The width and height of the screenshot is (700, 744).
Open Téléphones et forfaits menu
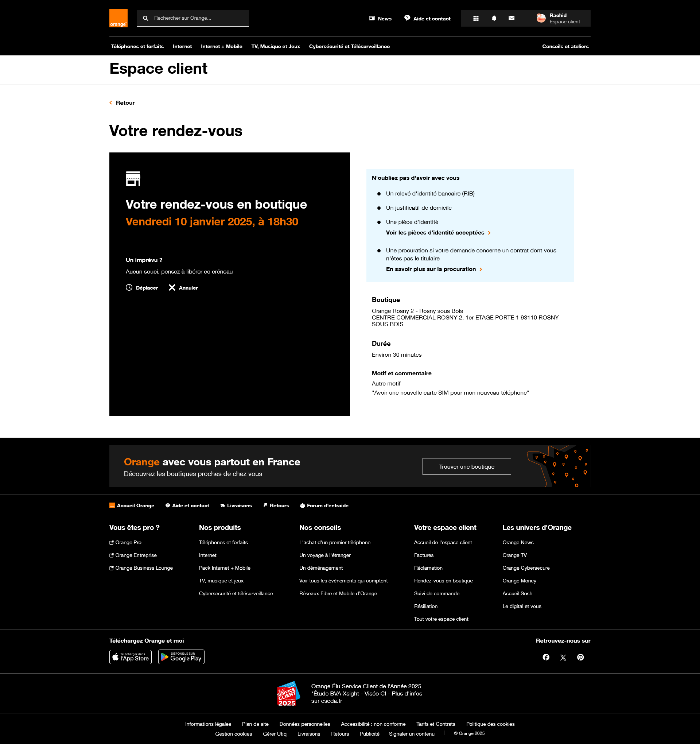pyautogui.click(x=137, y=46)
